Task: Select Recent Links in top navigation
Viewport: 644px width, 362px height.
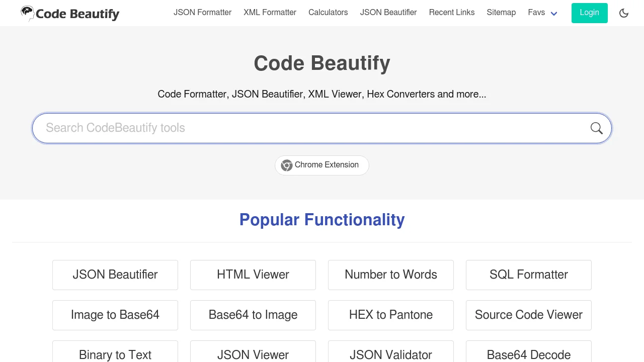Action: click(451, 13)
